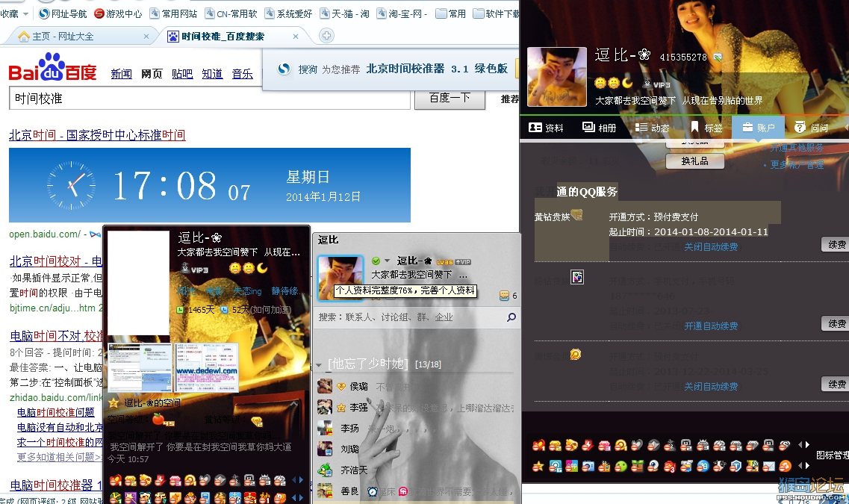849x504 pixels.
Task: Open the 问问 tab in profile window
Action: [x=811, y=128]
